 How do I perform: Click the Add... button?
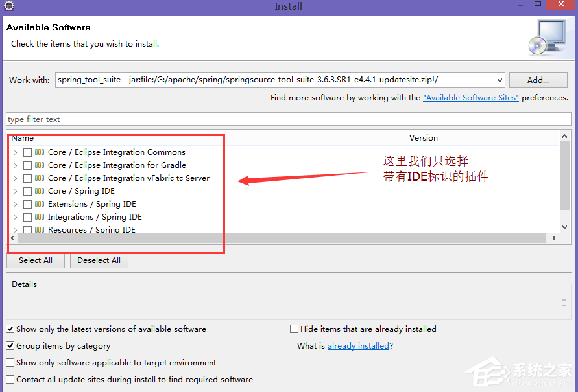(x=538, y=79)
